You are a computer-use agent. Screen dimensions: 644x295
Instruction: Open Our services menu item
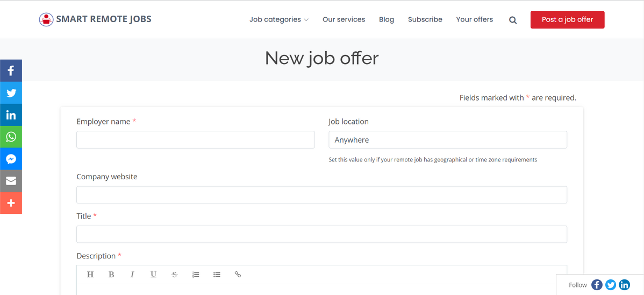[344, 19]
